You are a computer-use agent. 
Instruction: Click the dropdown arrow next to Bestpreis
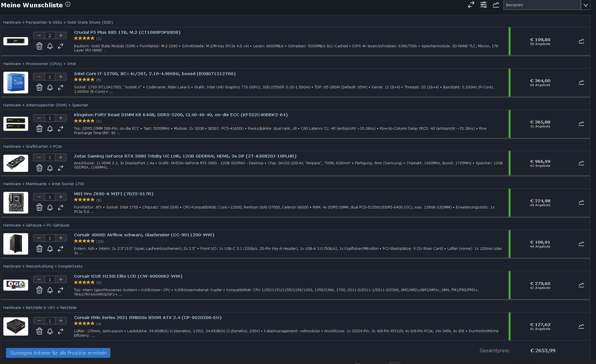pos(586,5)
